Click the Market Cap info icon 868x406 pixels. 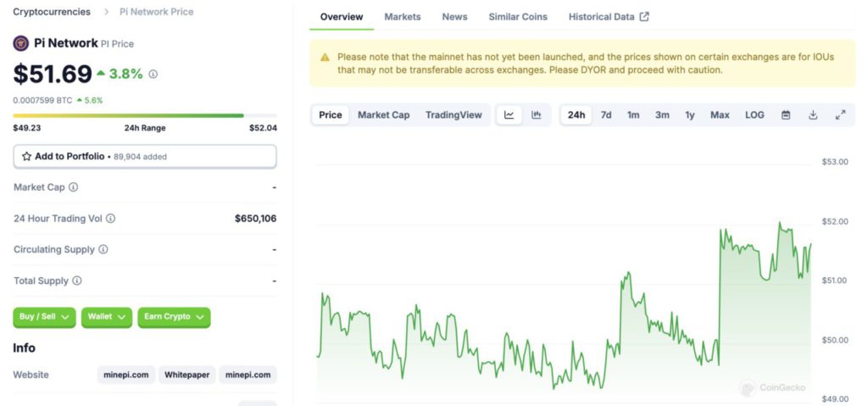pyautogui.click(x=74, y=187)
